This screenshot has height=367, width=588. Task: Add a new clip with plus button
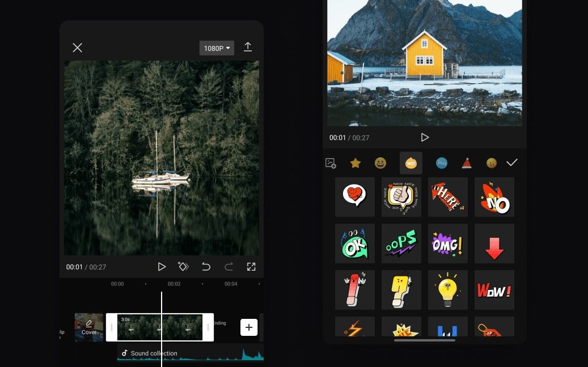pos(249,327)
